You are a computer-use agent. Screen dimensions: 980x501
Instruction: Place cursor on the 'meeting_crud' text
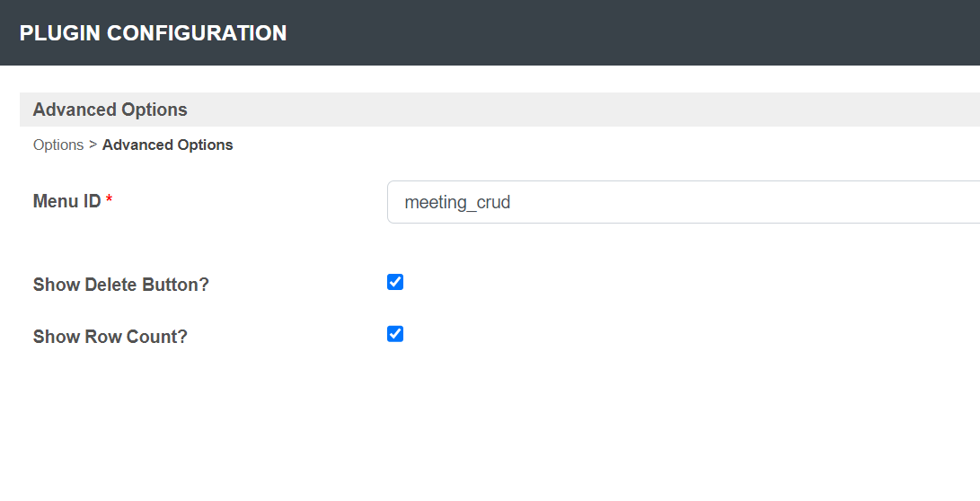point(457,202)
